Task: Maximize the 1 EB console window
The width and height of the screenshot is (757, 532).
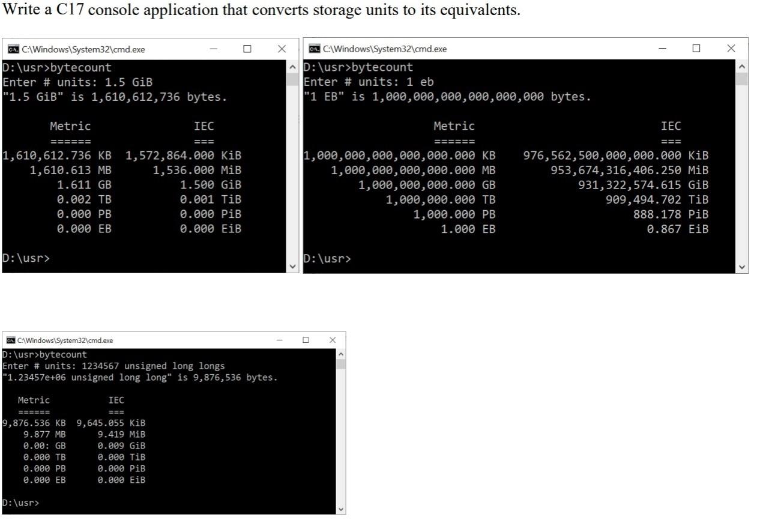Action: [x=695, y=48]
